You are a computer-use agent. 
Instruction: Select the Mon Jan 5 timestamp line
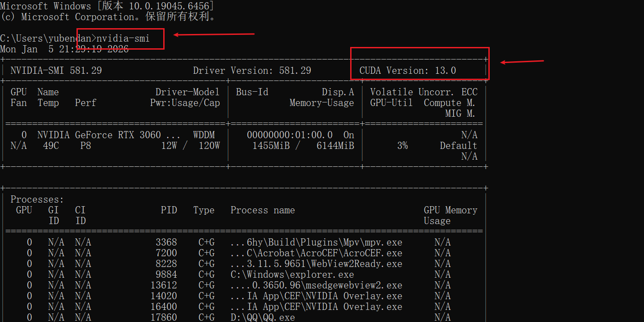[x=64, y=49]
